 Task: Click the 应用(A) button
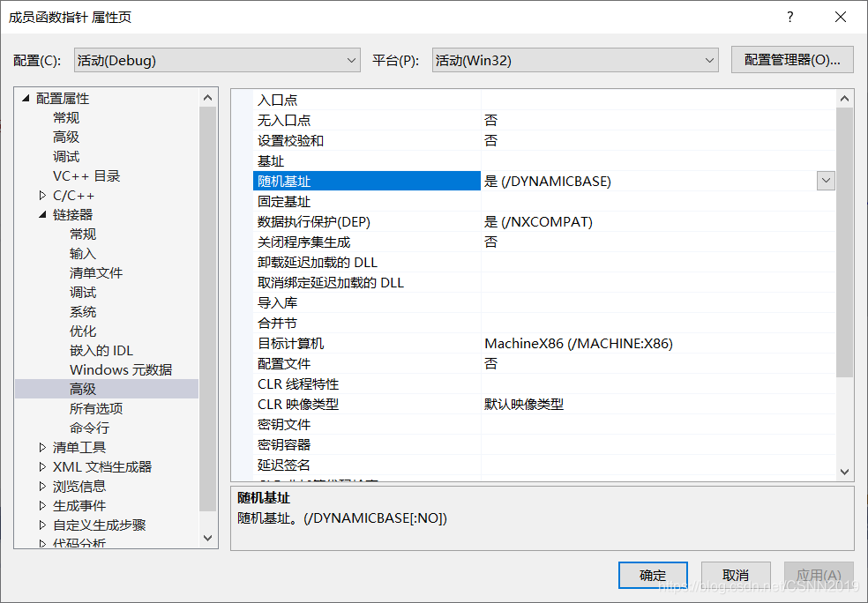pyautogui.click(x=819, y=575)
